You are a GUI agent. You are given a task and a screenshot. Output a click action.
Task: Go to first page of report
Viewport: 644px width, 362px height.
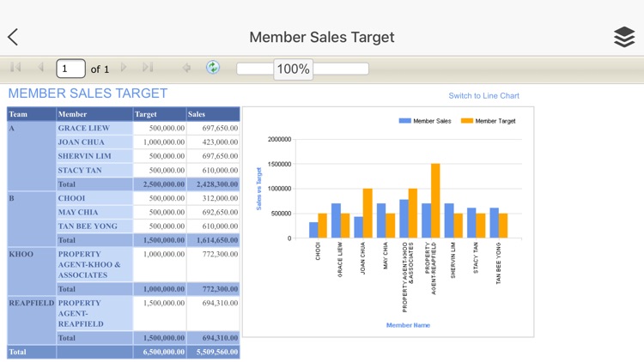point(15,68)
